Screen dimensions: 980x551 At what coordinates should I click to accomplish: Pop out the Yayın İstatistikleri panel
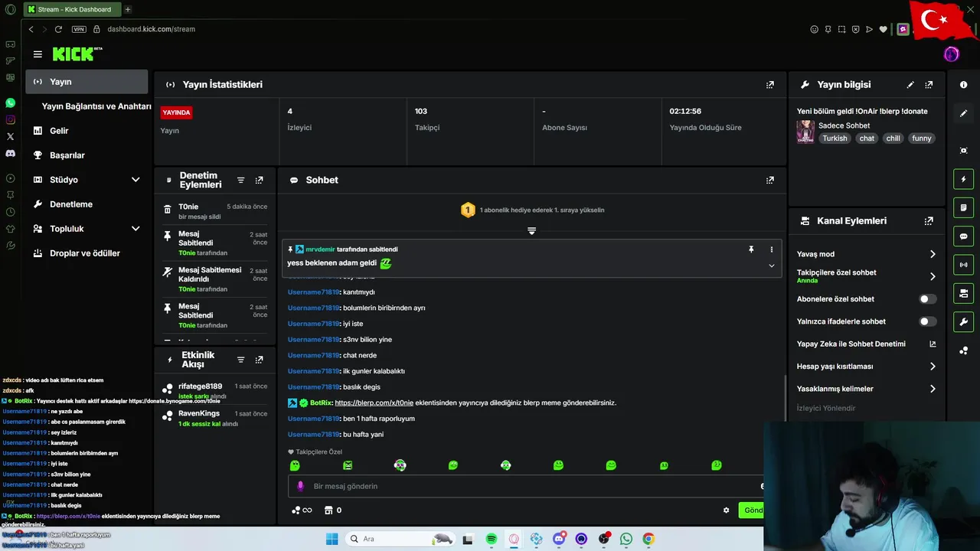tap(770, 85)
